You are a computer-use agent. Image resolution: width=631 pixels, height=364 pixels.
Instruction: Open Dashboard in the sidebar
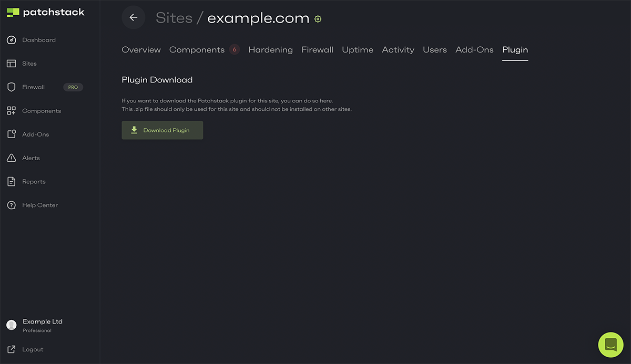pos(39,40)
